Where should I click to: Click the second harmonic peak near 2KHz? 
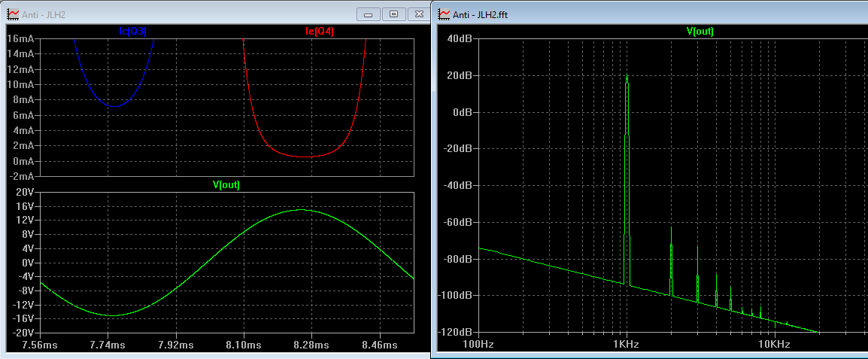671,228
